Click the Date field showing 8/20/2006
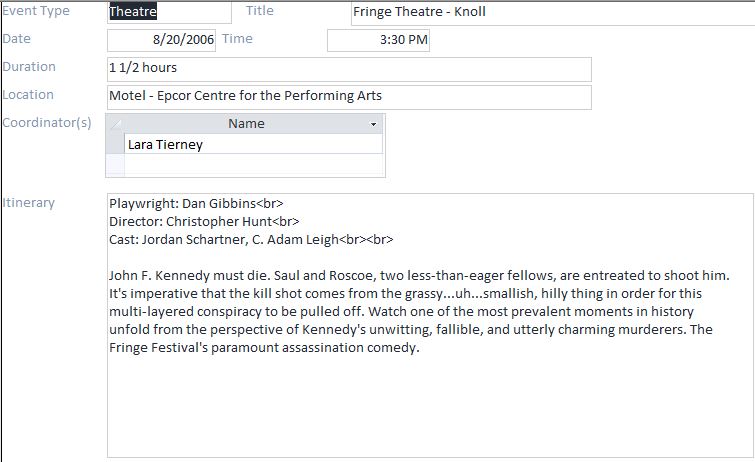Screen dimensions: 755x462 [161, 40]
